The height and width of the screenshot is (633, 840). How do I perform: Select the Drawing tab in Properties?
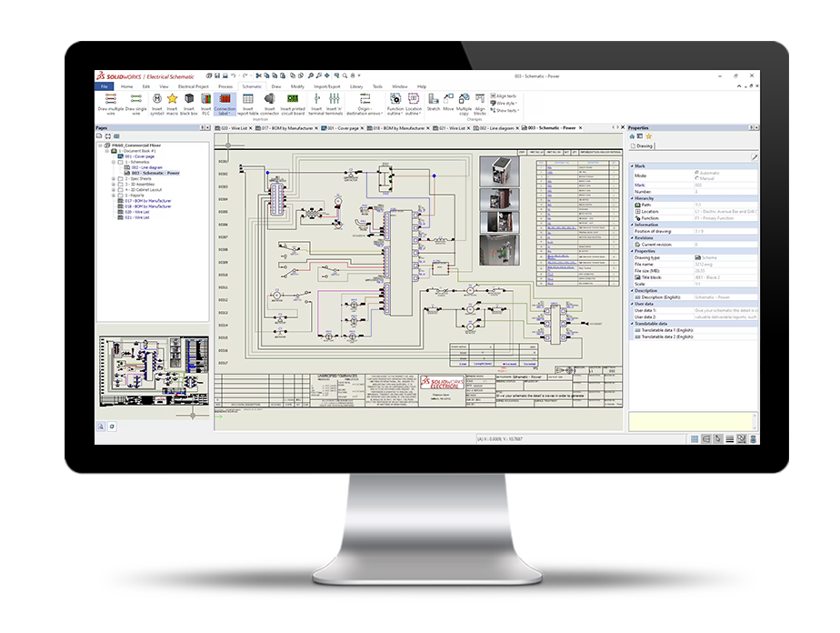click(642, 146)
